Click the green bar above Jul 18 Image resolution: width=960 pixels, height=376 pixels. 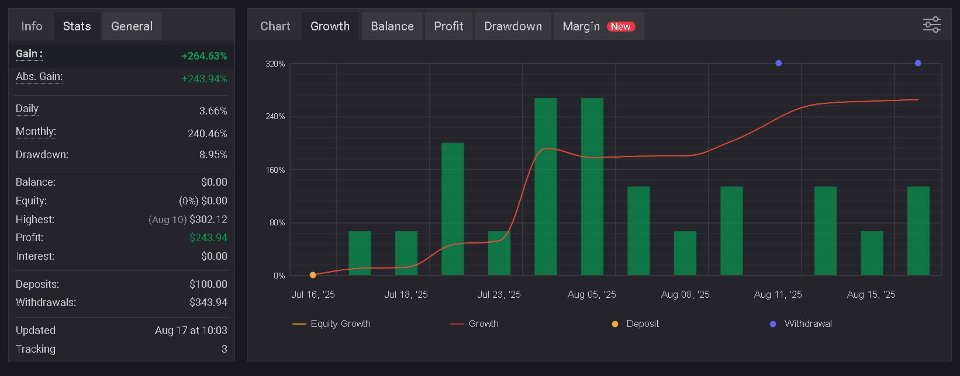point(406,254)
